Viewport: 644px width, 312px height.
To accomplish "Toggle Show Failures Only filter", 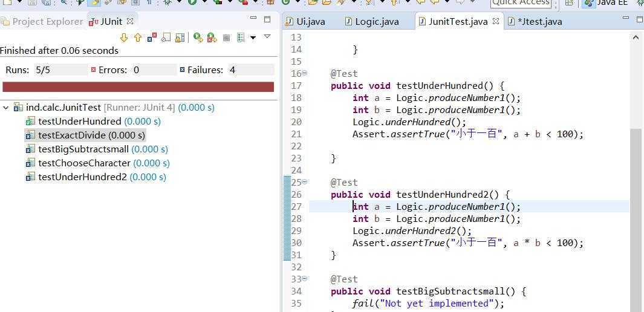I will 152,37.
